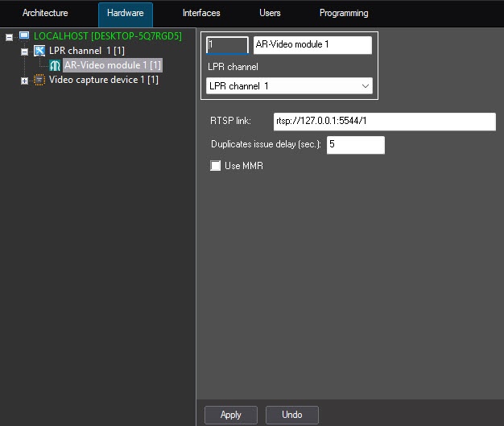Viewport: 504px width, 426px height.
Task: Switch to the Architecture tab
Action: pos(45,14)
